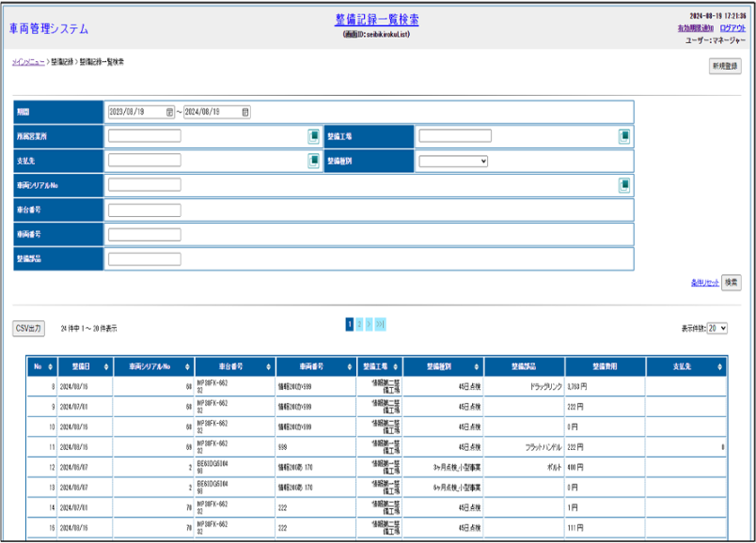This screenshot has height=543, width=756.
Task: Focus the 車両番号 input field
Action: (x=144, y=235)
